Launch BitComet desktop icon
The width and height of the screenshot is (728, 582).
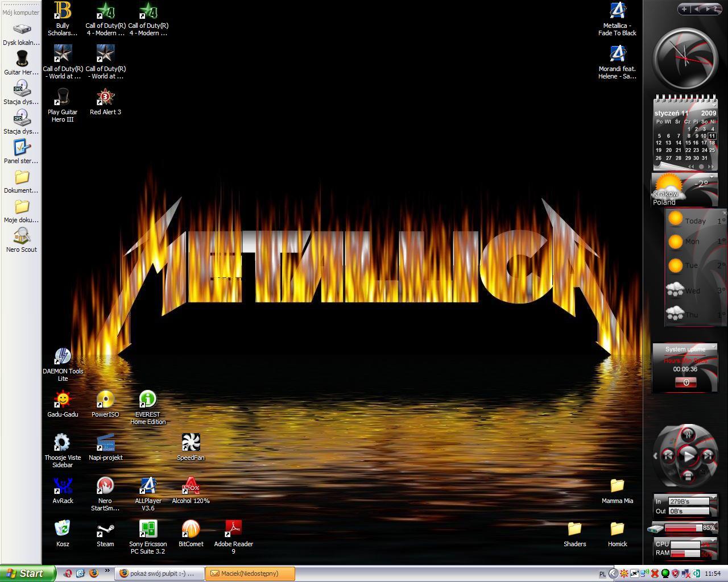[191, 534]
